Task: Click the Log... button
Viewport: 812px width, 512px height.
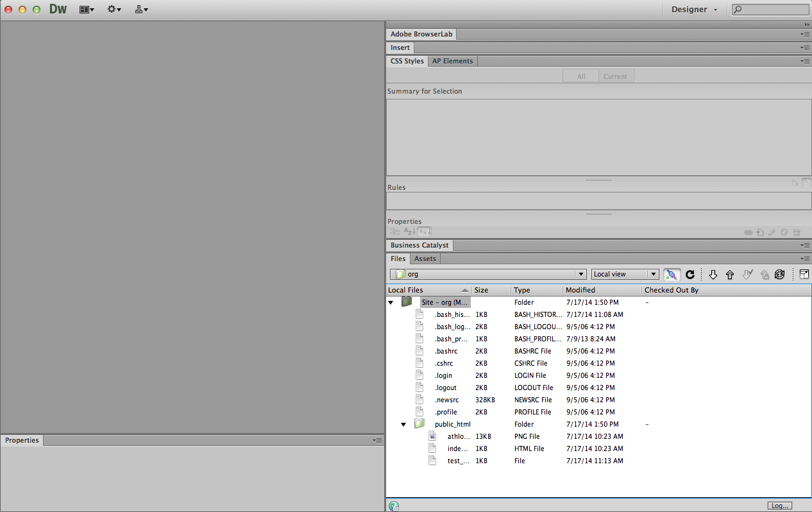Action: pos(779,506)
